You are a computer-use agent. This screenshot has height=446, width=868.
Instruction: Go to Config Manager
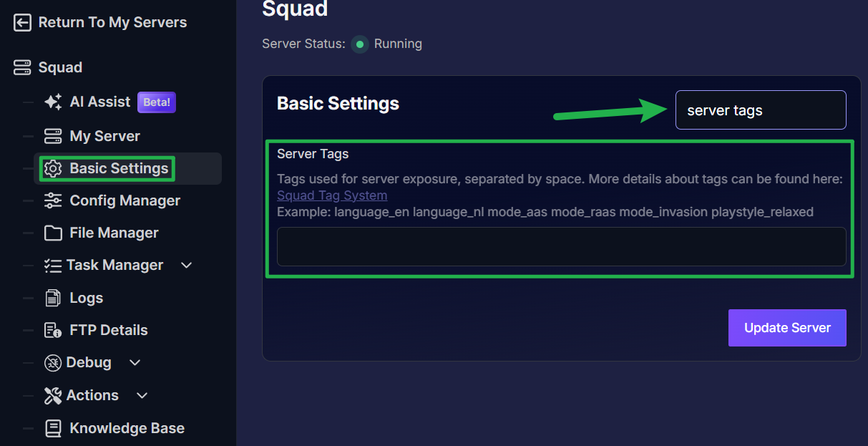[125, 201]
